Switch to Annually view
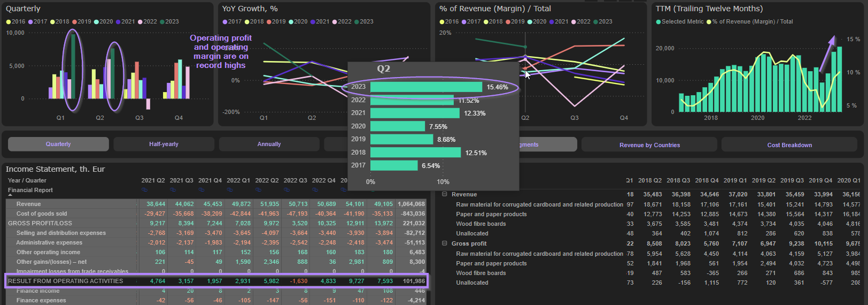Screen dimensions: 868x305 pyautogui.click(x=269, y=144)
